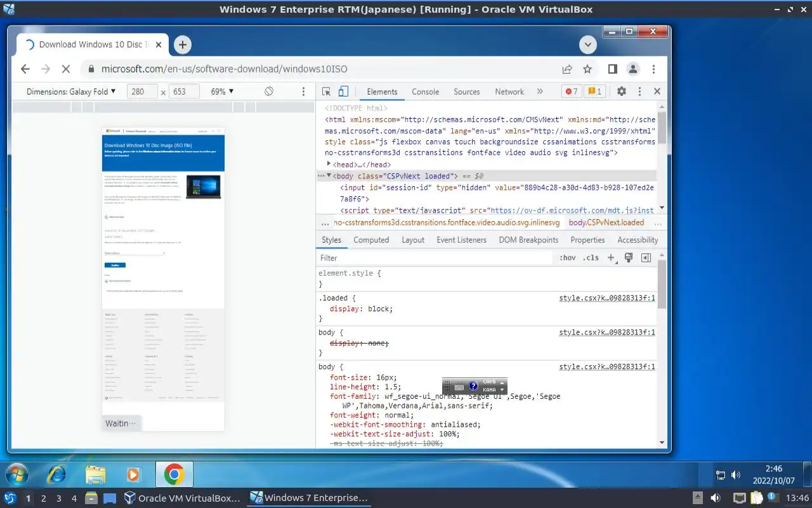Close the Download Windows 10 Disc tab
The width and height of the screenshot is (812, 508).
click(x=159, y=44)
